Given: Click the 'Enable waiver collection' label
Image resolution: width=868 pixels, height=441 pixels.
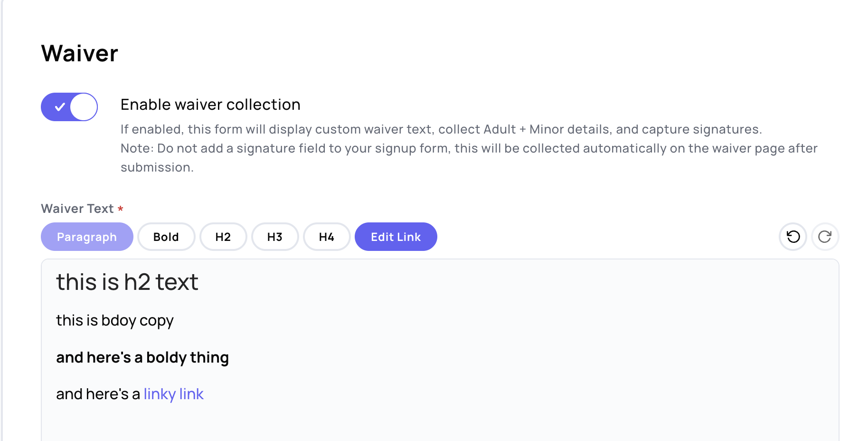Looking at the screenshot, I should pos(210,105).
